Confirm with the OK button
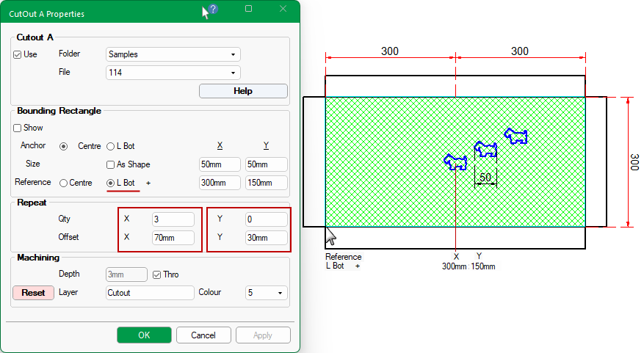The height and width of the screenshot is (353, 644). [x=144, y=335]
